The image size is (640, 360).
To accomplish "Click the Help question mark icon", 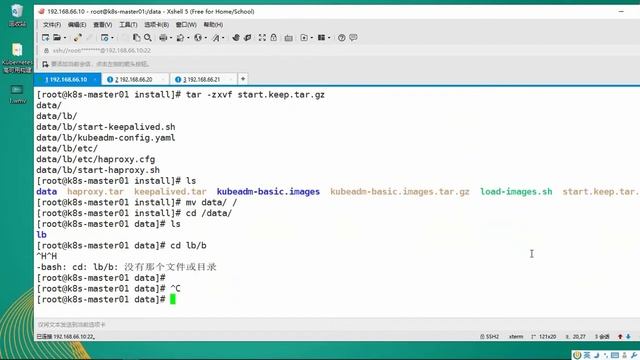I will coord(342,38).
